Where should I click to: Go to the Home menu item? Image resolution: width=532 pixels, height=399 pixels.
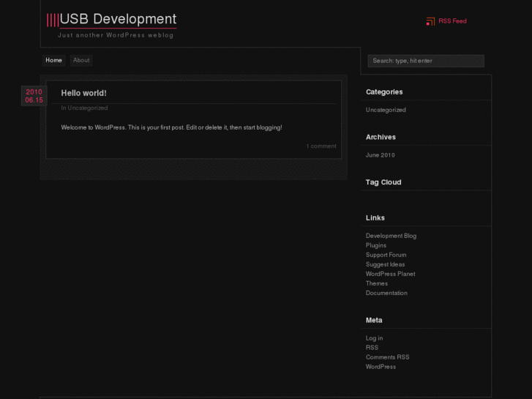coord(53,60)
